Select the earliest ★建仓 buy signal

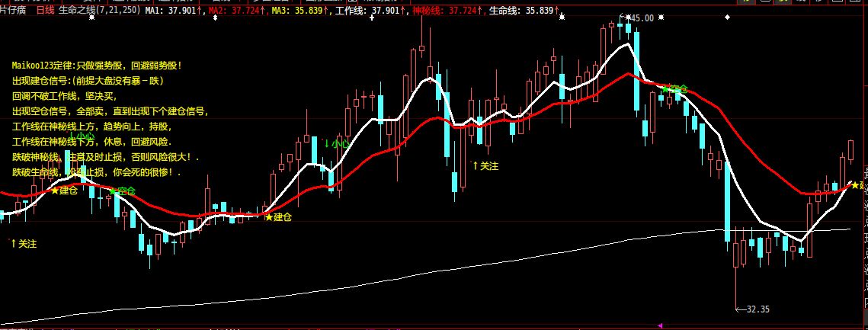[64, 191]
